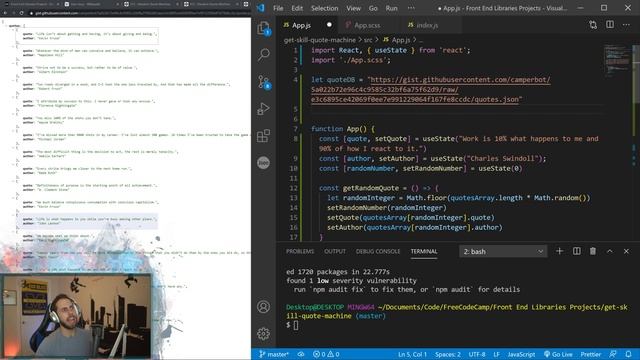Open the Manage gear icon
Image resolution: width=640 pixels, height=360 pixels.
click(x=263, y=333)
